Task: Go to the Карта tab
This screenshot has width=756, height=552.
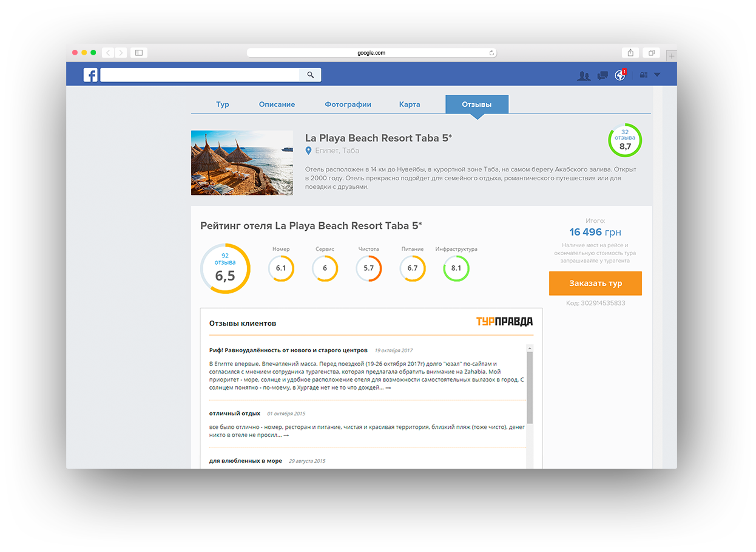Action: [x=410, y=104]
